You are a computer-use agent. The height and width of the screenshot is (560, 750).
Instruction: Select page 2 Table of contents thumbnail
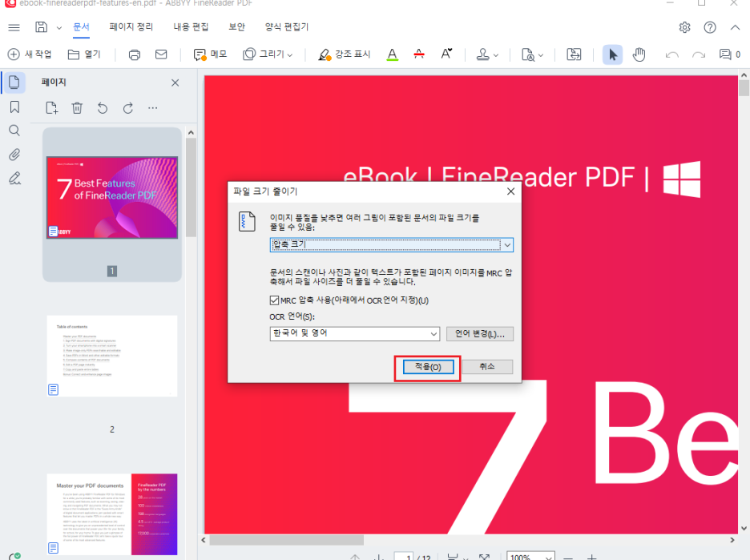[112, 356]
